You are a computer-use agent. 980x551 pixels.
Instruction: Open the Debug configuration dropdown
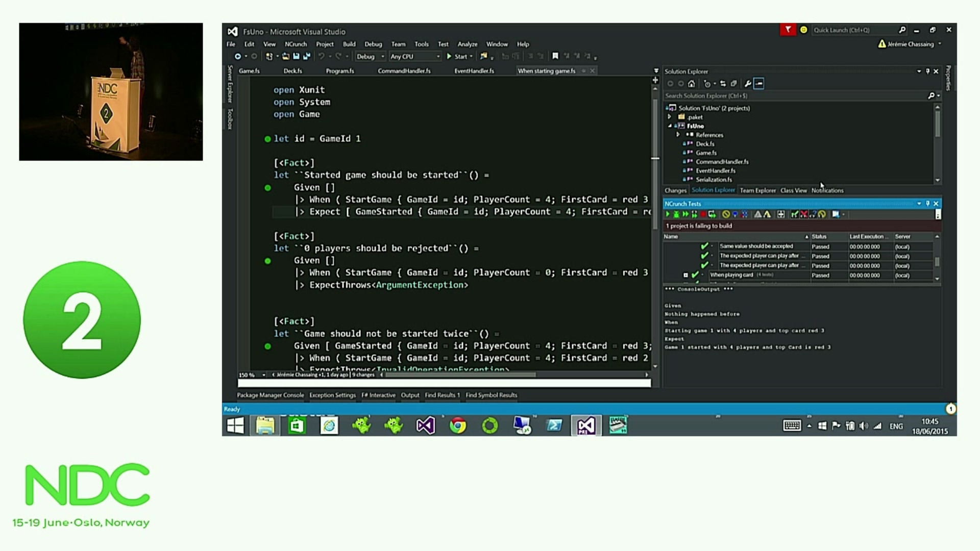point(370,57)
